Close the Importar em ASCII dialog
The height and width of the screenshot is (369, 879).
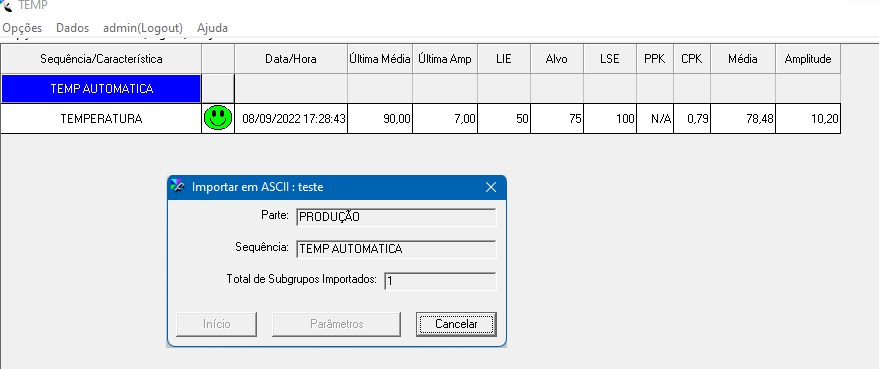(491, 187)
